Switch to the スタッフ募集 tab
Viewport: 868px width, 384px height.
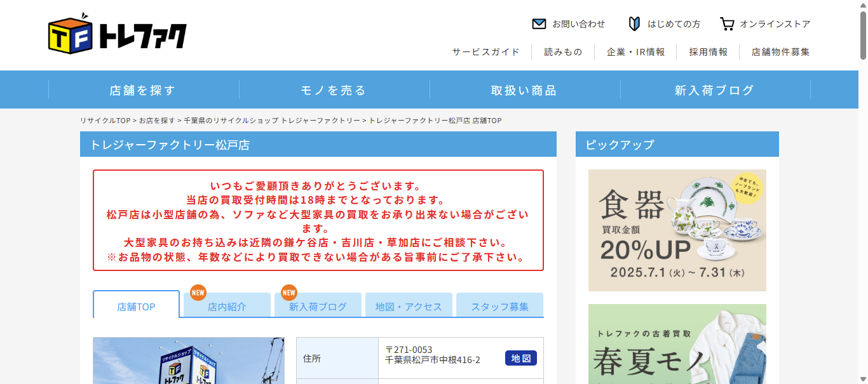coord(499,307)
